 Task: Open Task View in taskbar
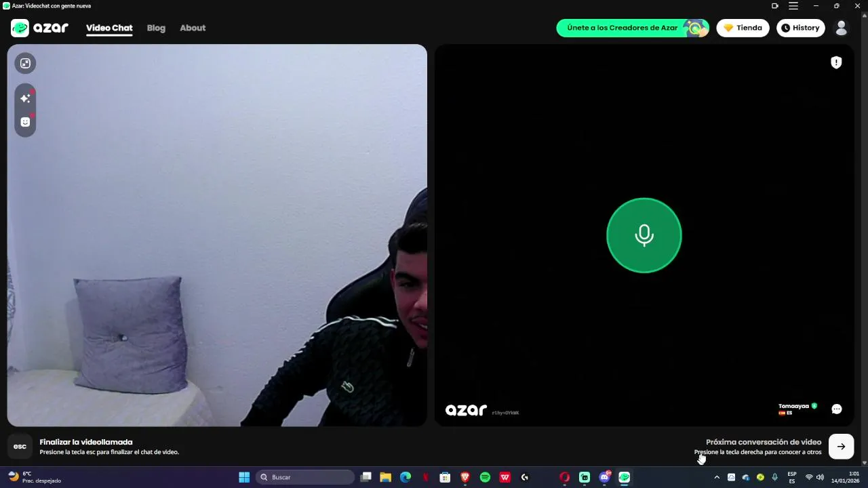pyautogui.click(x=366, y=477)
